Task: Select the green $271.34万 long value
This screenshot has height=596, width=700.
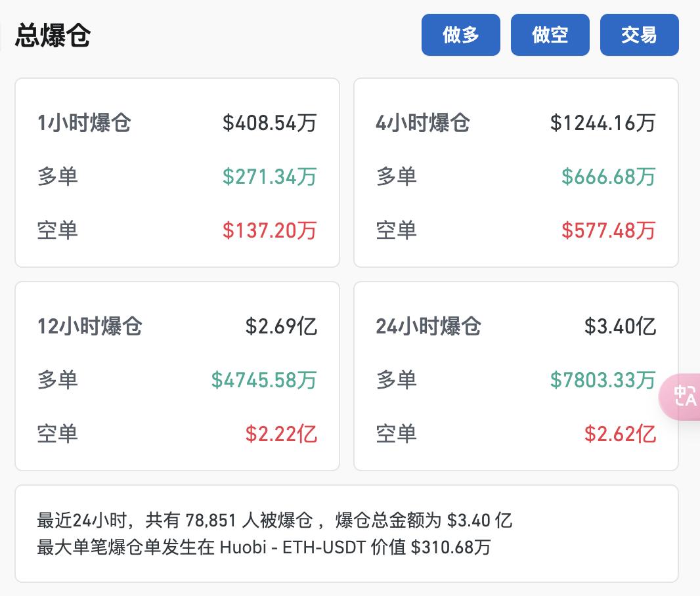Action: tap(269, 177)
